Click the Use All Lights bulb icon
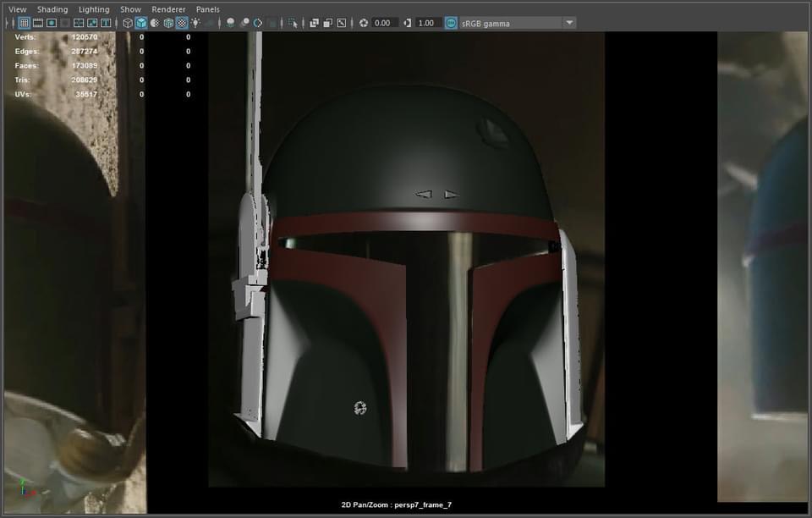This screenshot has height=518, width=812. 195,23
